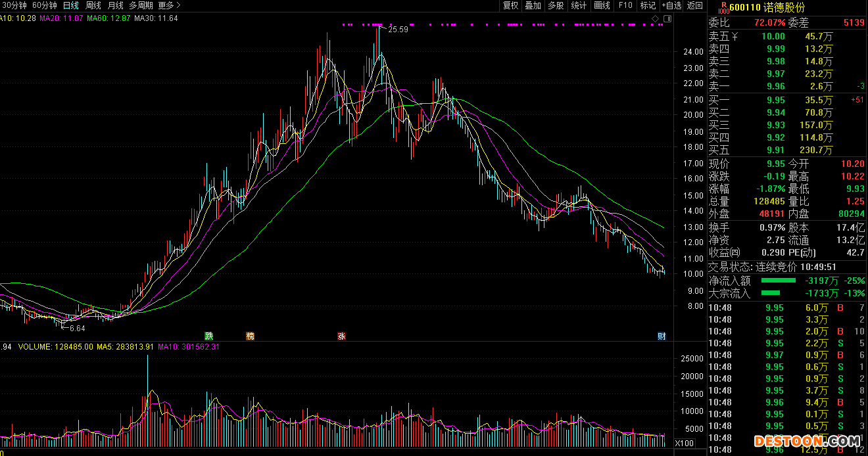Click the 25.59 peak price label
This screenshot has width=868, height=456.
(x=398, y=29)
